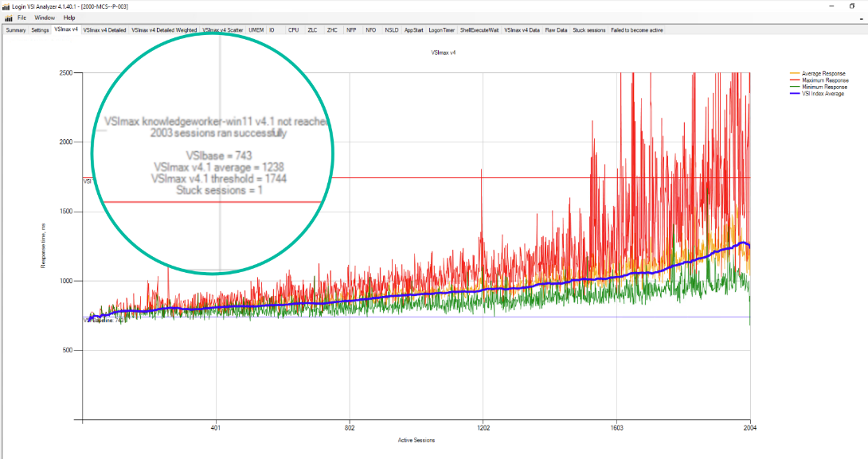Click the Minimum Response legend entry
Image resolution: width=868 pixels, height=459 pixels.
[824, 87]
